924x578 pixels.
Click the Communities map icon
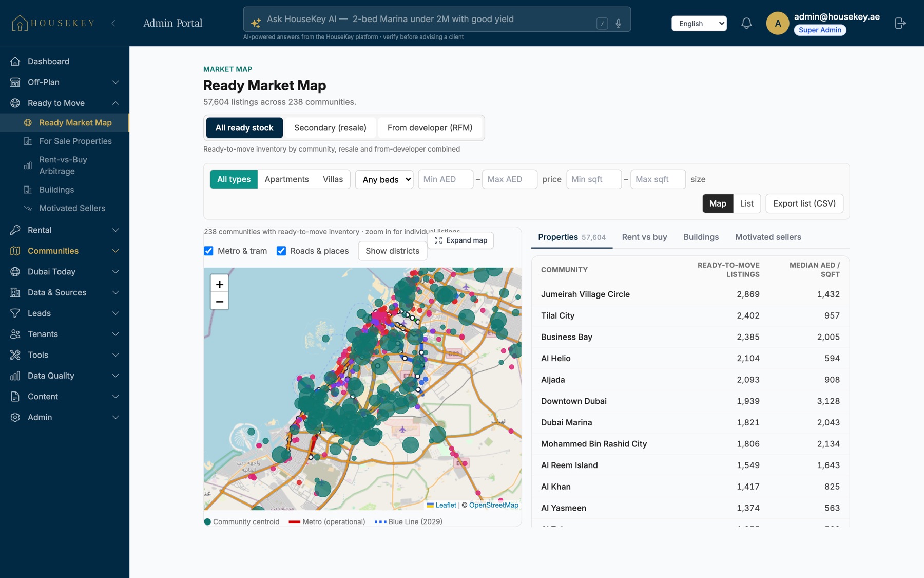point(15,251)
